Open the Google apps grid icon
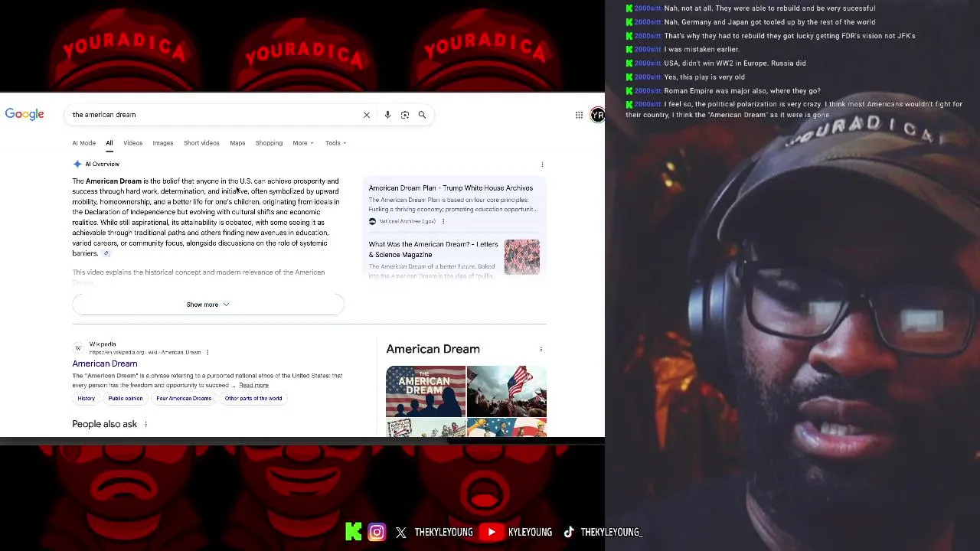980x551 pixels. tap(579, 115)
